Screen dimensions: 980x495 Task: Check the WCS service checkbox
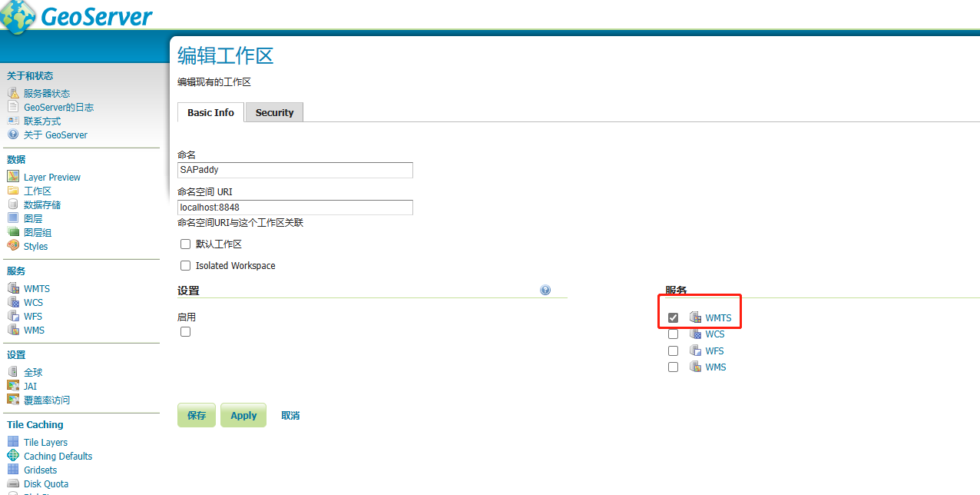click(674, 334)
